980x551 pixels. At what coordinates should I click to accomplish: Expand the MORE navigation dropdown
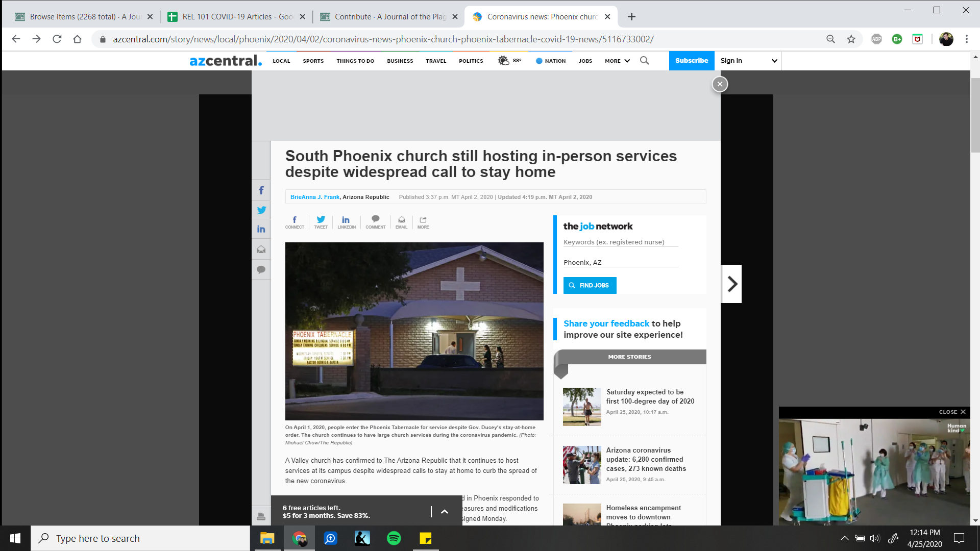pos(617,61)
